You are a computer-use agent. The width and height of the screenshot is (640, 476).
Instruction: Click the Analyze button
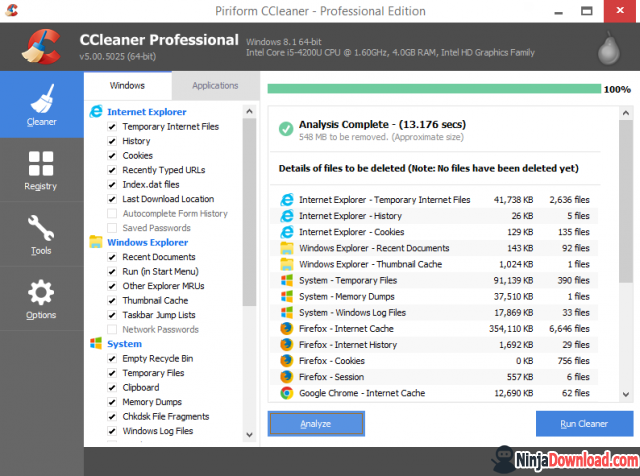point(316,424)
